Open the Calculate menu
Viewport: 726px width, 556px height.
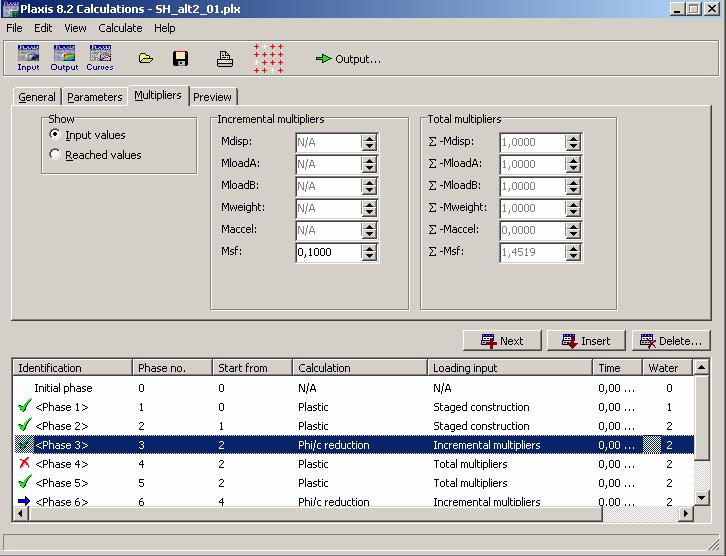point(120,28)
